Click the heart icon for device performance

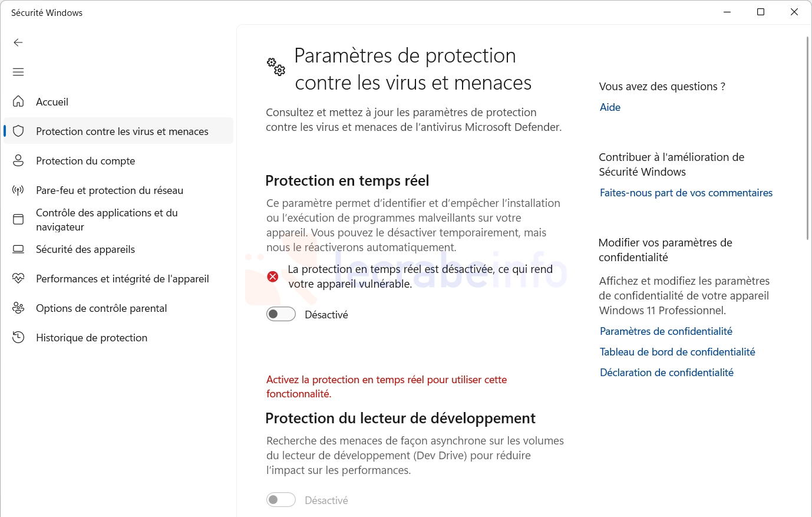click(x=18, y=278)
